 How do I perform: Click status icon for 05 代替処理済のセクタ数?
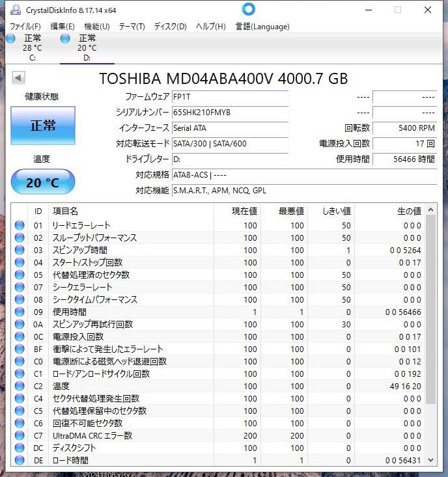click(x=20, y=275)
